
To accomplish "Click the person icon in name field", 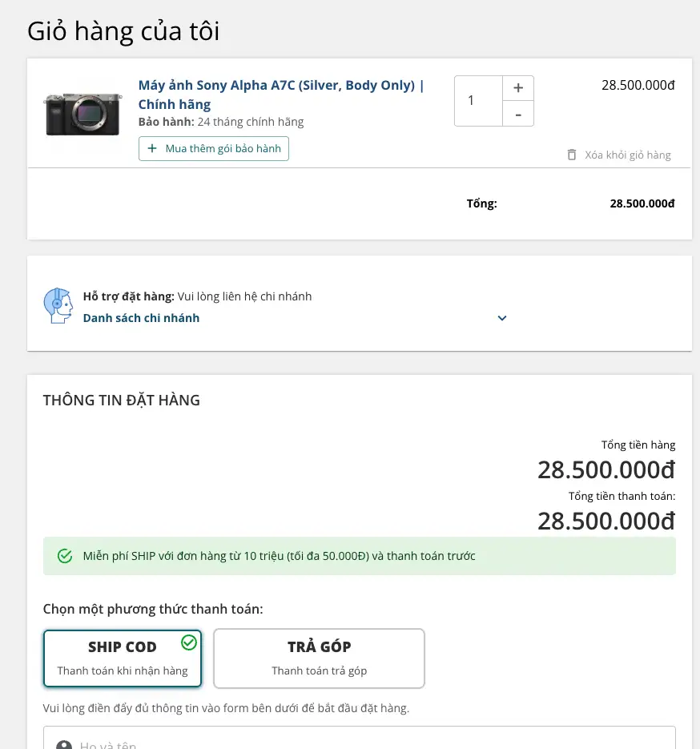I will [64, 745].
